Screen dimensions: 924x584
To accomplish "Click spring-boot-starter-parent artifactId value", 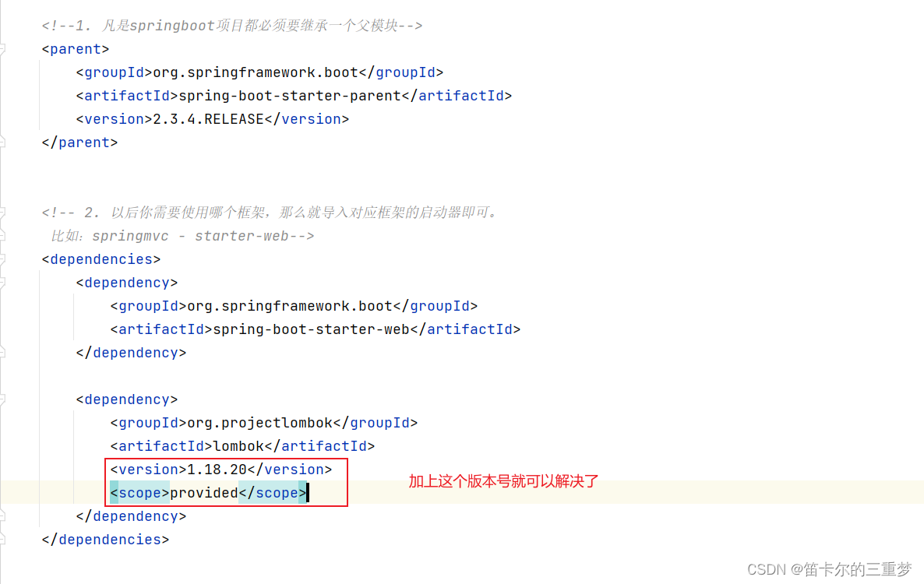I will 289,96.
